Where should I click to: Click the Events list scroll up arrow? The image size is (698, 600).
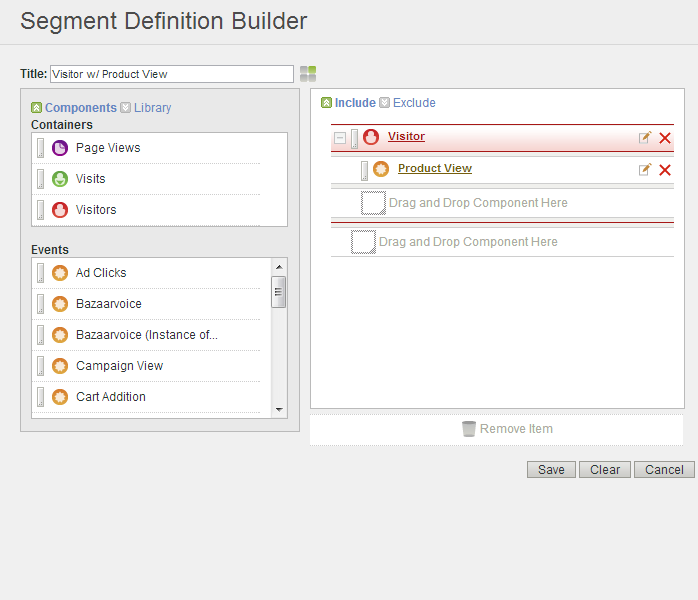click(279, 267)
